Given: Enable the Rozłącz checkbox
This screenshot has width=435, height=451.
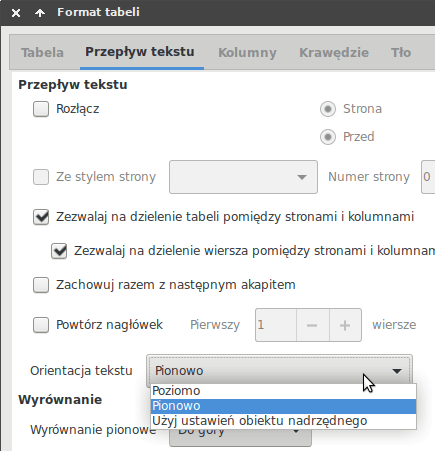Looking at the screenshot, I should click(41, 109).
